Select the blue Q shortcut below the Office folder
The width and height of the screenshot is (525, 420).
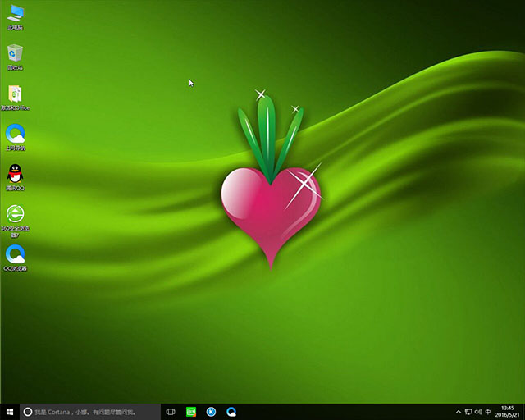(x=15, y=134)
